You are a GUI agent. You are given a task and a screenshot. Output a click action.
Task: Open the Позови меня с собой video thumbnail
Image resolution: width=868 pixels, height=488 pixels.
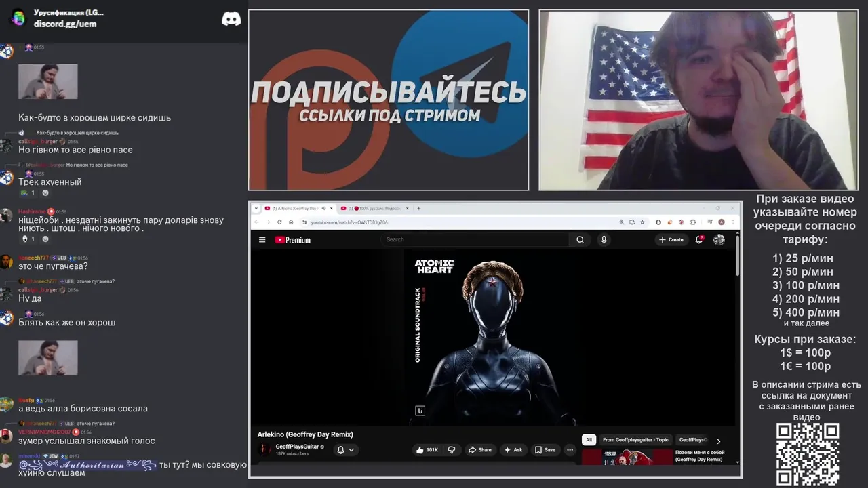627,457
